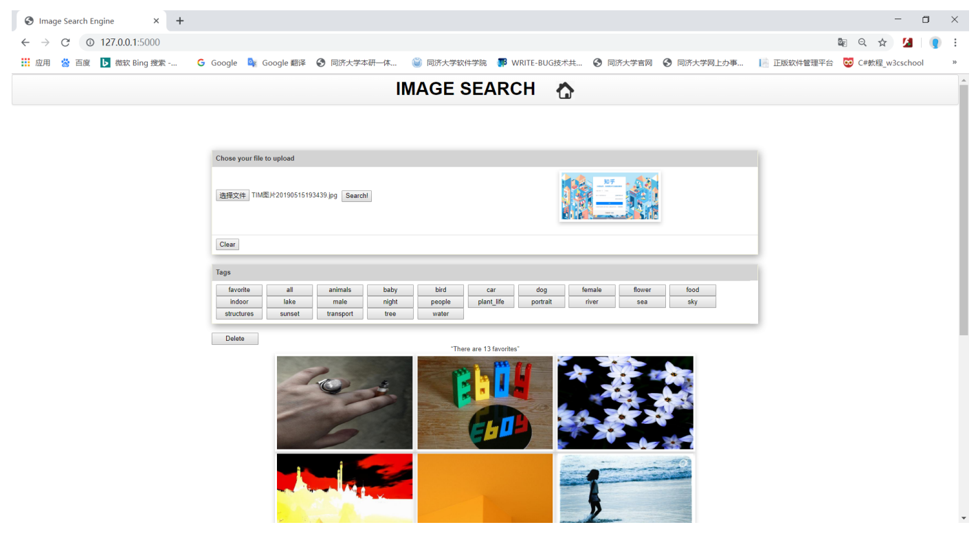
Task: Click the Clear button
Action: pos(227,245)
